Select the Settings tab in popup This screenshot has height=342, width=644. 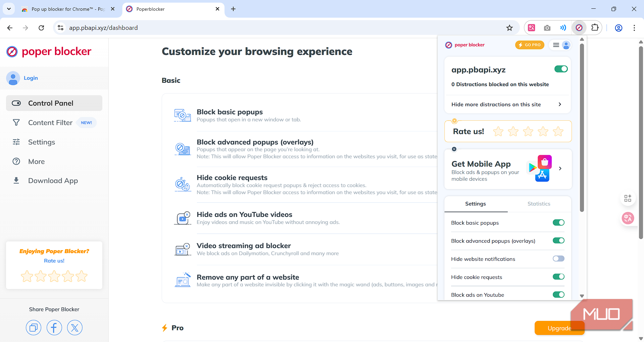coord(476,204)
